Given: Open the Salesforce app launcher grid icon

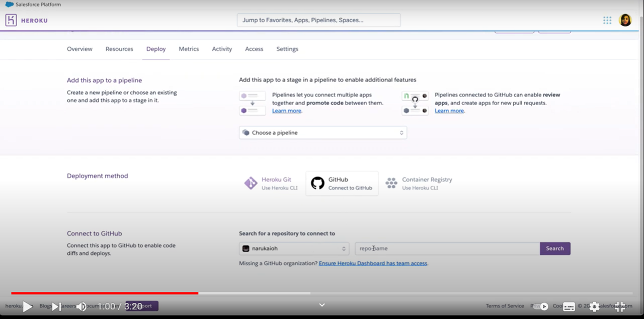Looking at the screenshot, I should coord(607,20).
